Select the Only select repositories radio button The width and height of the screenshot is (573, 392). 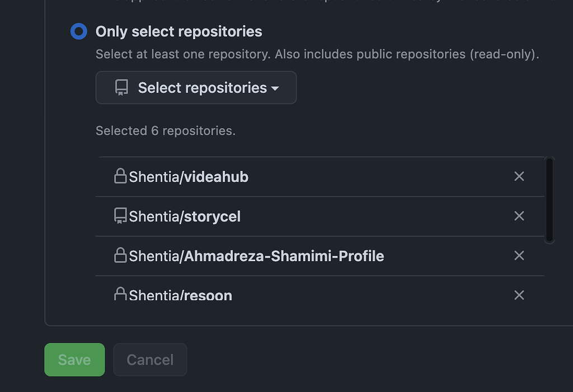pos(78,31)
